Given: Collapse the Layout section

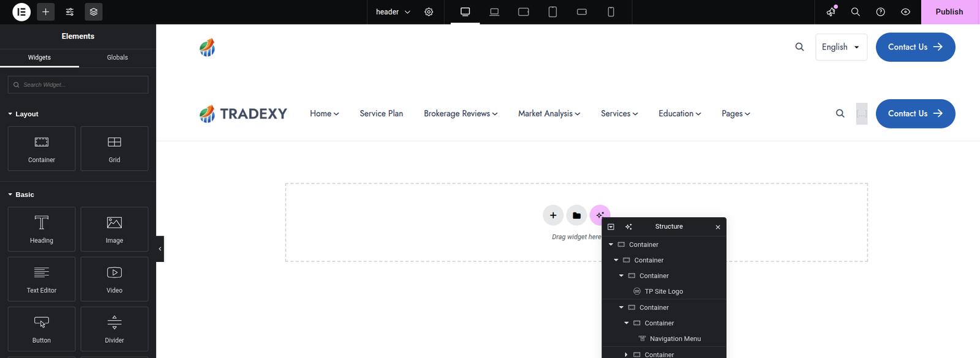Looking at the screenshot, I should (26, 114).
